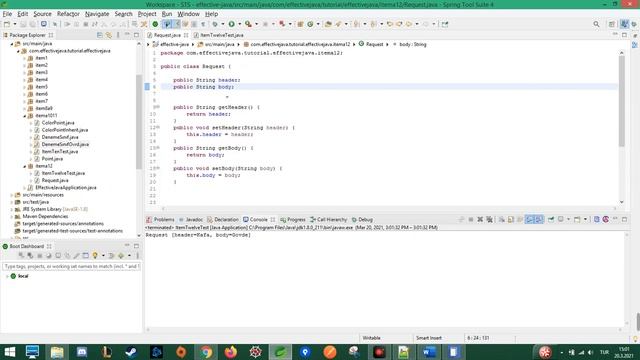Viewport: 640px width, 360px height.
Task: Open Discord from the taskbar
Action: point(82,351)
